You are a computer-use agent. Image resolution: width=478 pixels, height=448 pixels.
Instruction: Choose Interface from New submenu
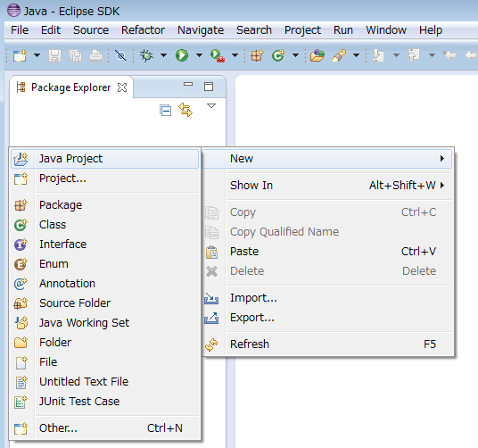click(105, 245)
